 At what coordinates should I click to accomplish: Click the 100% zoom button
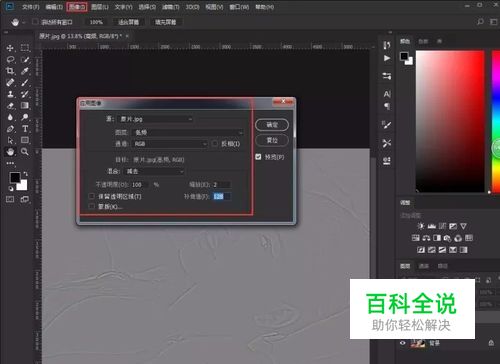coord(96,22)
